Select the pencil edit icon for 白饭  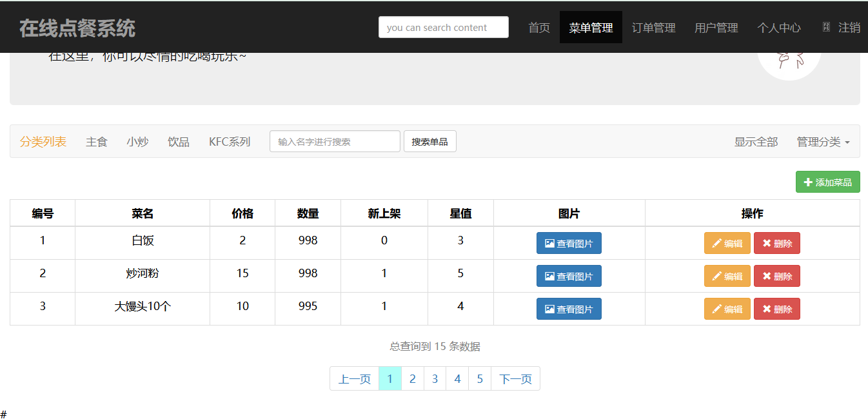pyautogui.click(x=717, y=243)
